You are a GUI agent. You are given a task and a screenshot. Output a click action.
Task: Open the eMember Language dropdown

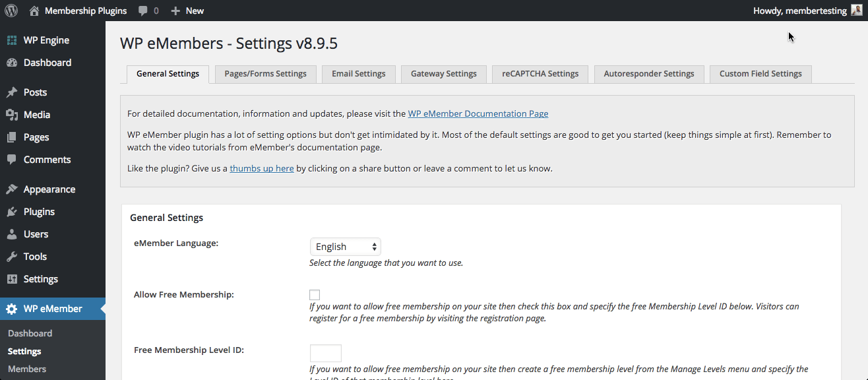(x=346, y=247)
